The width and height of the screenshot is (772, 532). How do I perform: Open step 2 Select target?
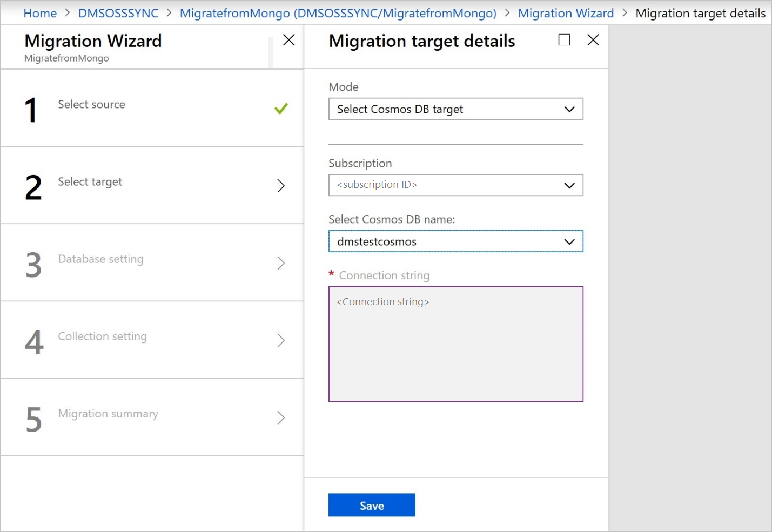pos(90,182)
